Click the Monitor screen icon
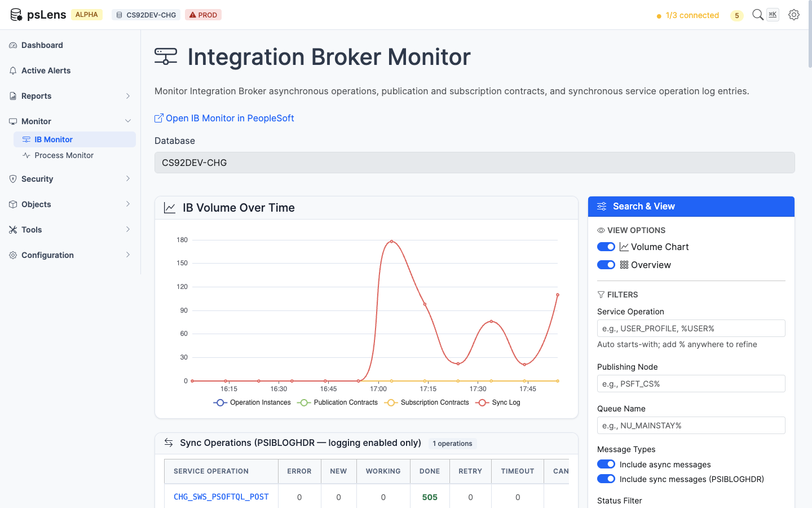812x508 pixels. click(13, 121)
